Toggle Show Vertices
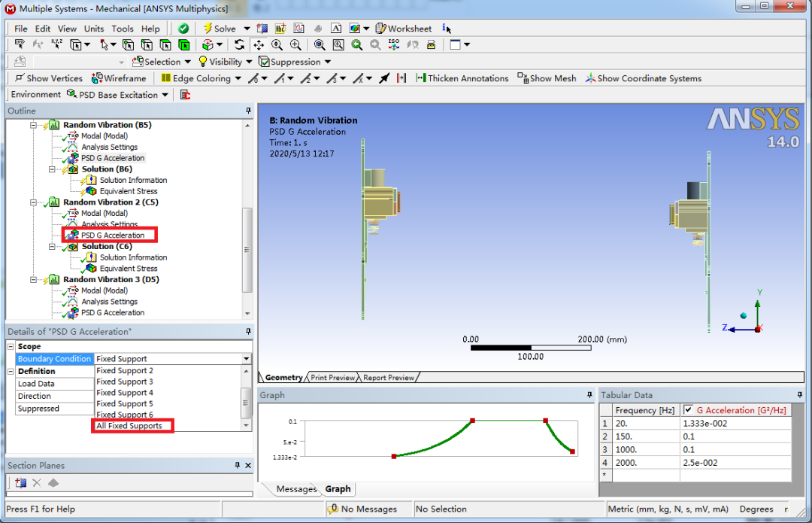Screen dimensions: 812x523 pos(48,78)
